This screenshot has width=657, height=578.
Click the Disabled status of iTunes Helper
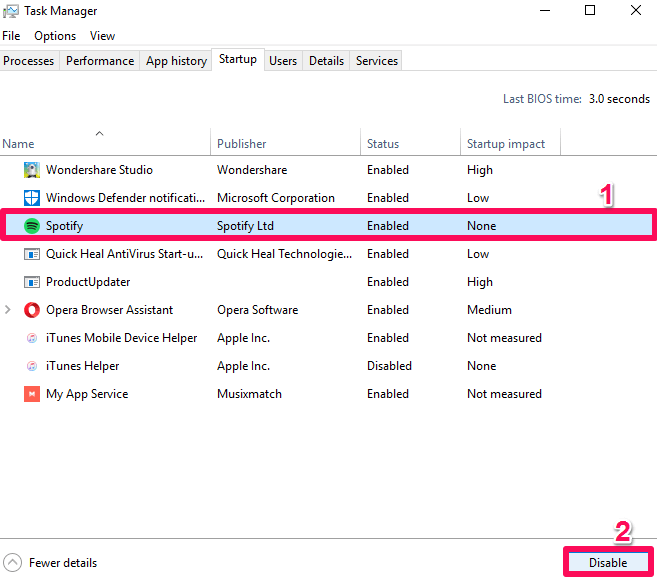pos(389,366)
